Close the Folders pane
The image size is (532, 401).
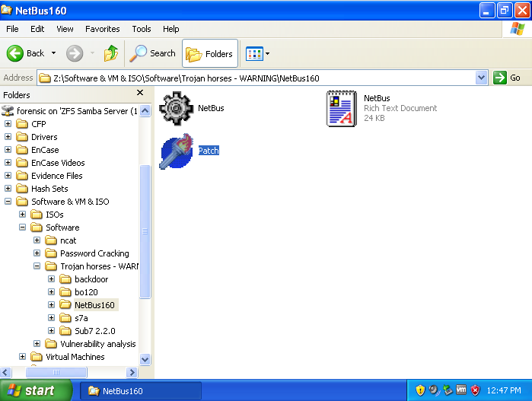pos(140,93)
